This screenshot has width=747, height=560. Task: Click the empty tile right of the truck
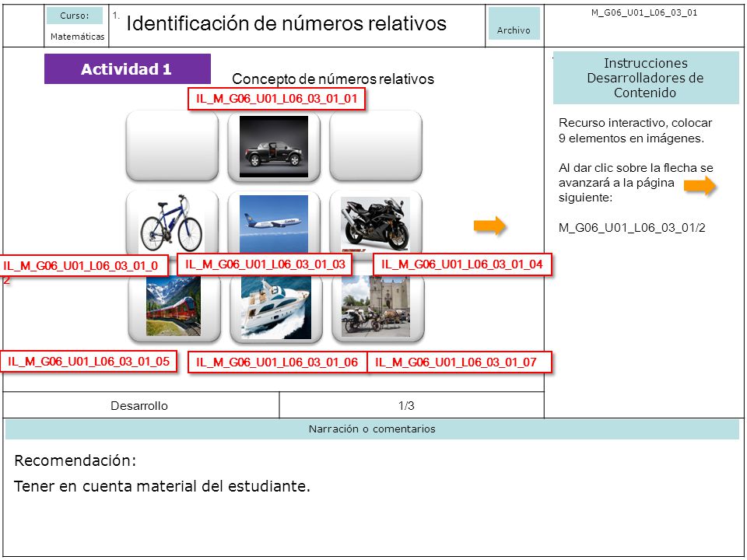(375, 146)
